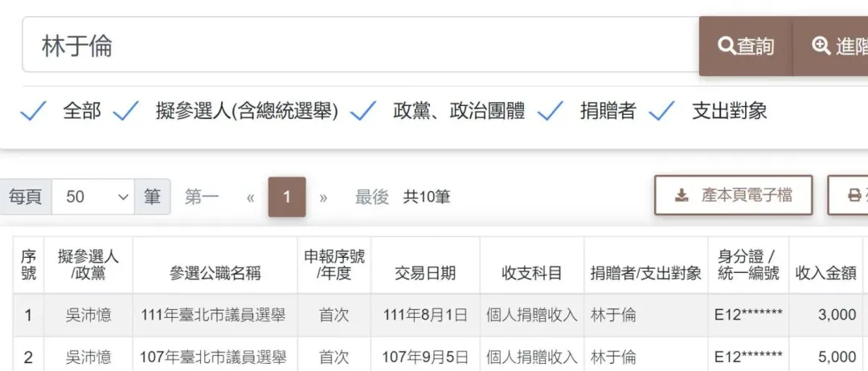The height and width of the screenshot is (371, 868).
Task: Click the » next page arrow
Action: pos(323,198)
